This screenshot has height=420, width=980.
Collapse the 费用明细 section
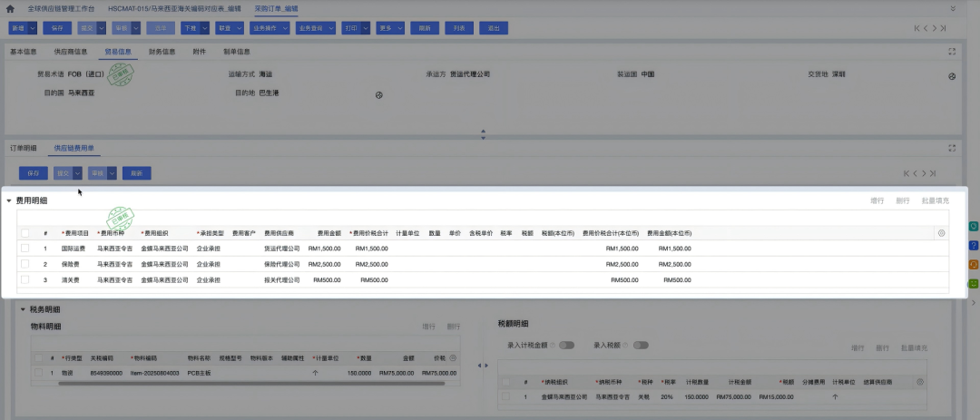(x=9, y=200)
